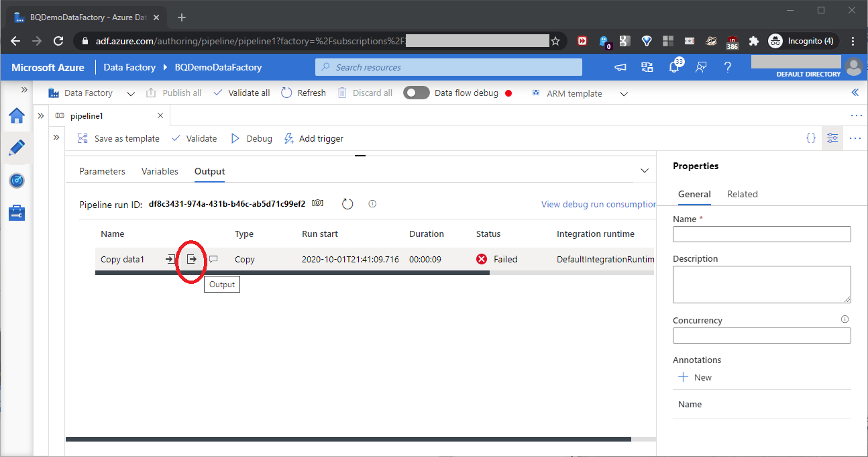Open pipeline toolbar more options ellipsis
The height and width of the screenshot is (457, 868).
(855, 138)
